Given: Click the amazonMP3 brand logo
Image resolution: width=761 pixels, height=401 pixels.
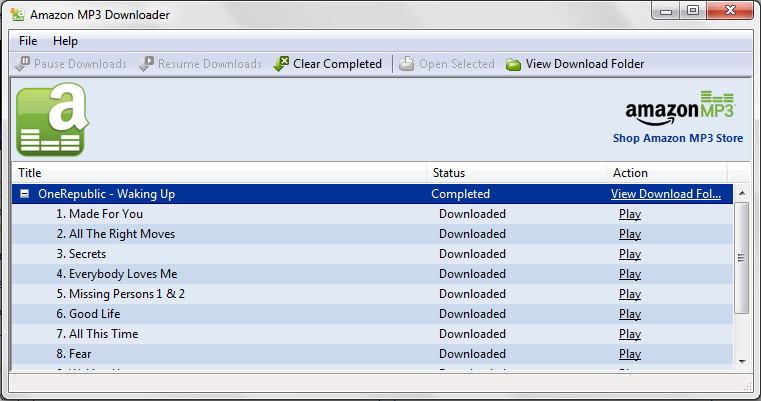Looking at the screenshot, I should point(680,108).
